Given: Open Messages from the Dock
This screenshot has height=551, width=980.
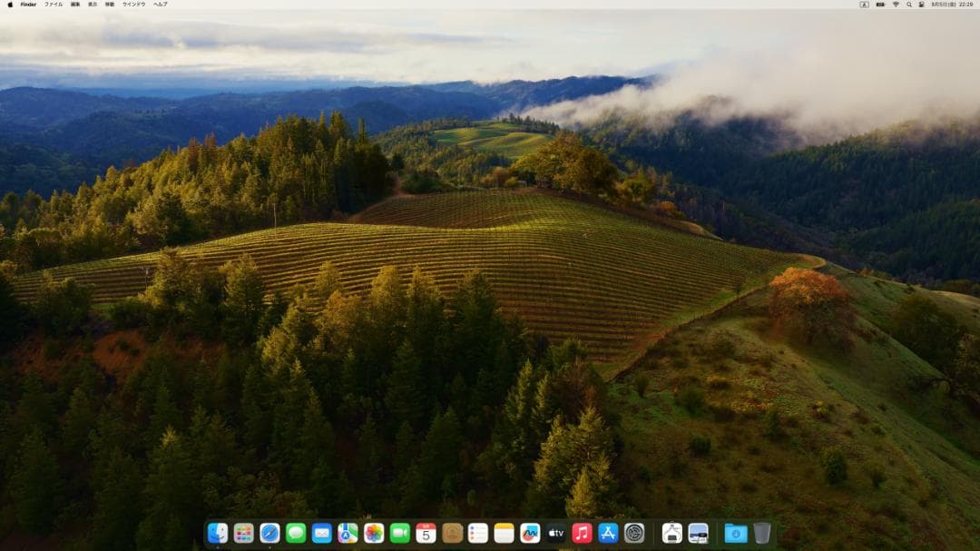Looking at the screenshot, I should click(295, 534).
